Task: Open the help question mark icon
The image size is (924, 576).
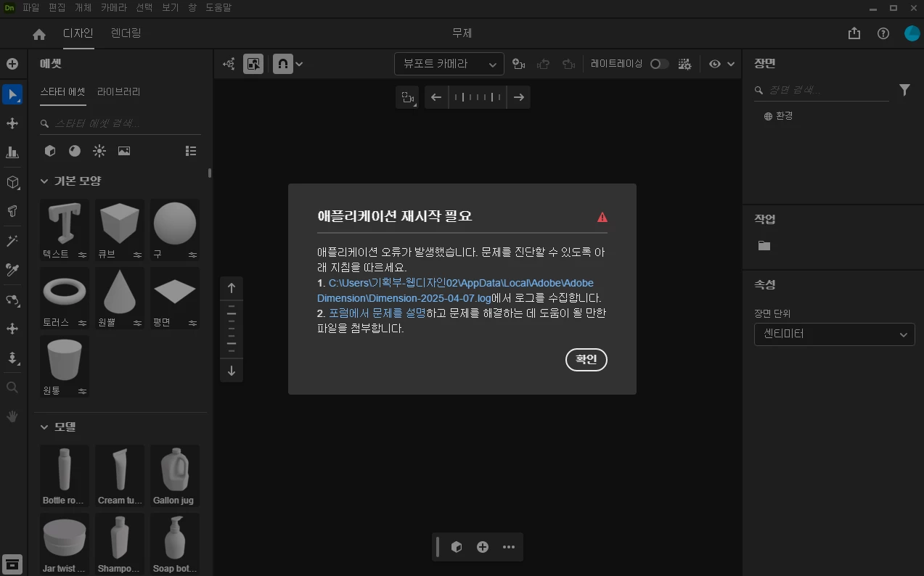Action: click(x=883, y=33)
